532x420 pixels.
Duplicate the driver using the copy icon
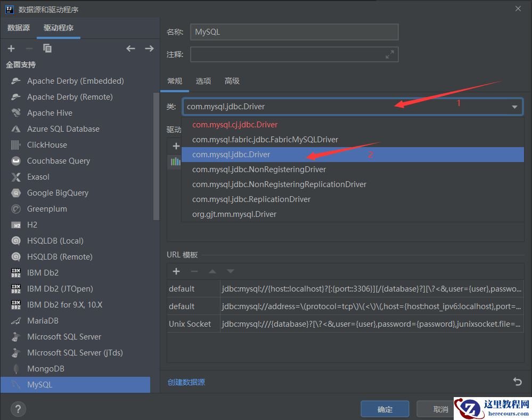tap(47, 48)
